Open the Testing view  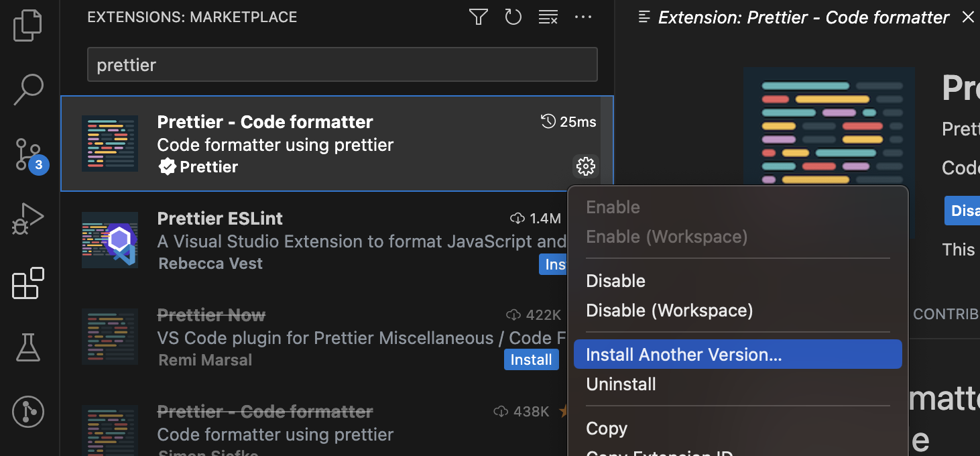click(x=27, y=347)
